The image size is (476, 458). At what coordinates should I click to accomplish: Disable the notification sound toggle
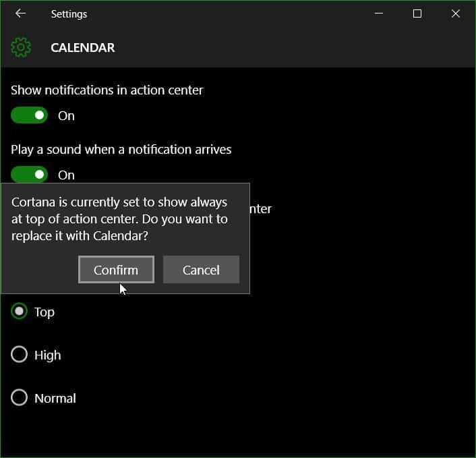click(x=30, y=174)
